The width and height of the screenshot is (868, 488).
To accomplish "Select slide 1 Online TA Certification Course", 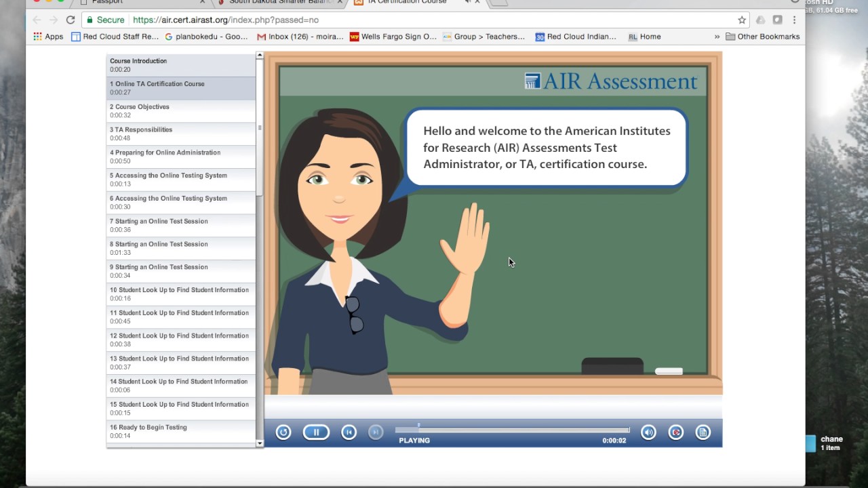I will [180, 88].
